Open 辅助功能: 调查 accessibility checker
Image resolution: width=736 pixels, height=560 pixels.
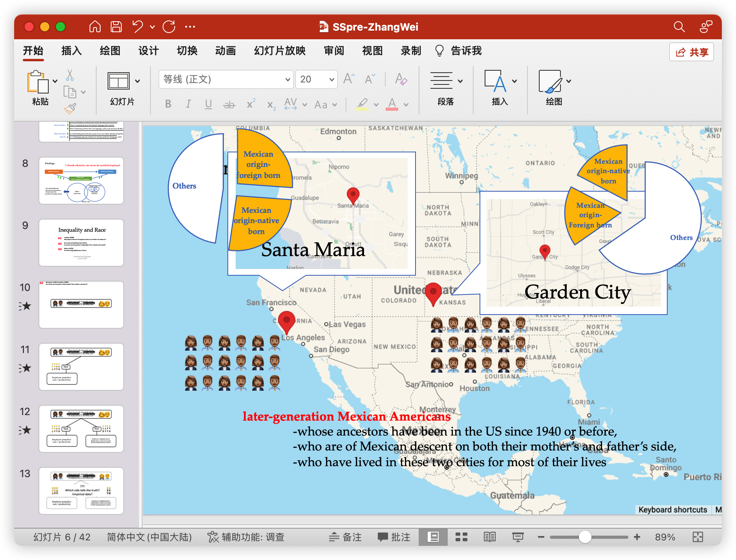246,537
